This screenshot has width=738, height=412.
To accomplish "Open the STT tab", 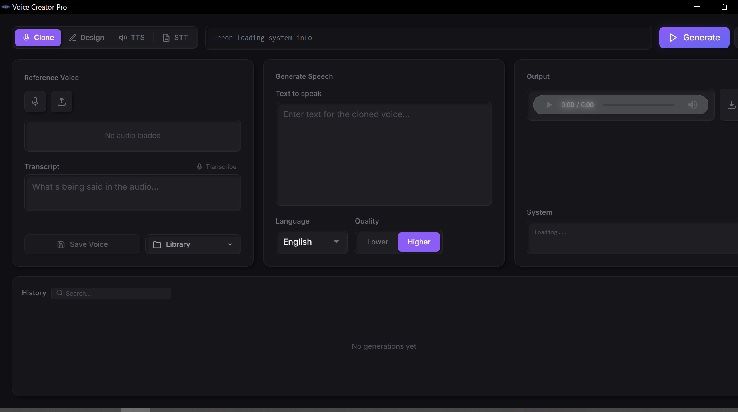I will [175, 38].
